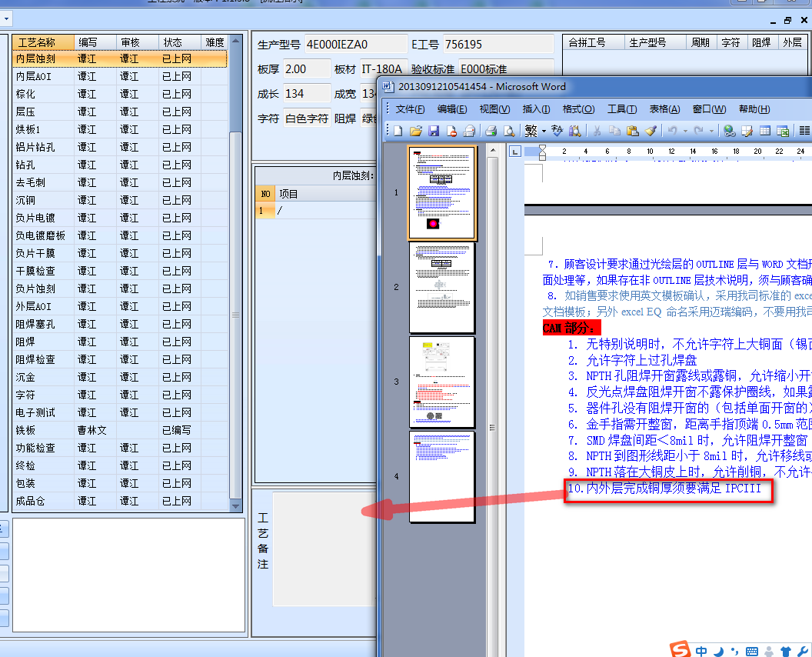Toggle the half-moon full/half width icon
Image resolution: width=812 pixels, height=657 pixels.
(719, 652)
